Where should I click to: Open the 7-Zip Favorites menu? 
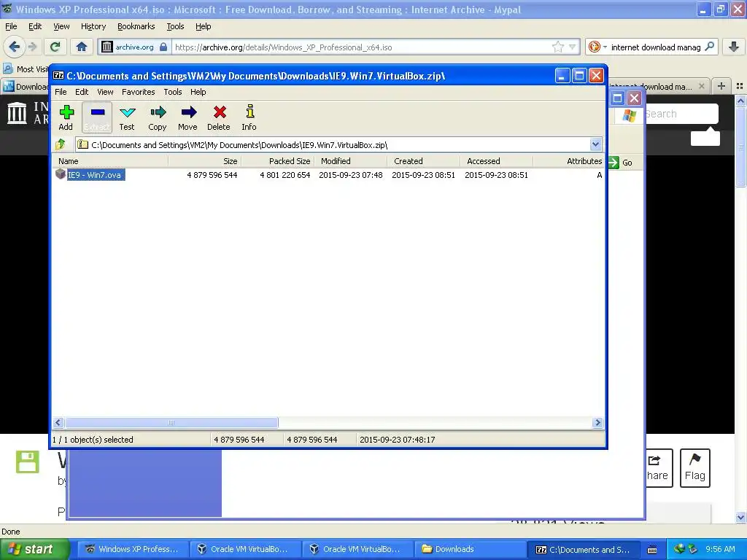138,92
